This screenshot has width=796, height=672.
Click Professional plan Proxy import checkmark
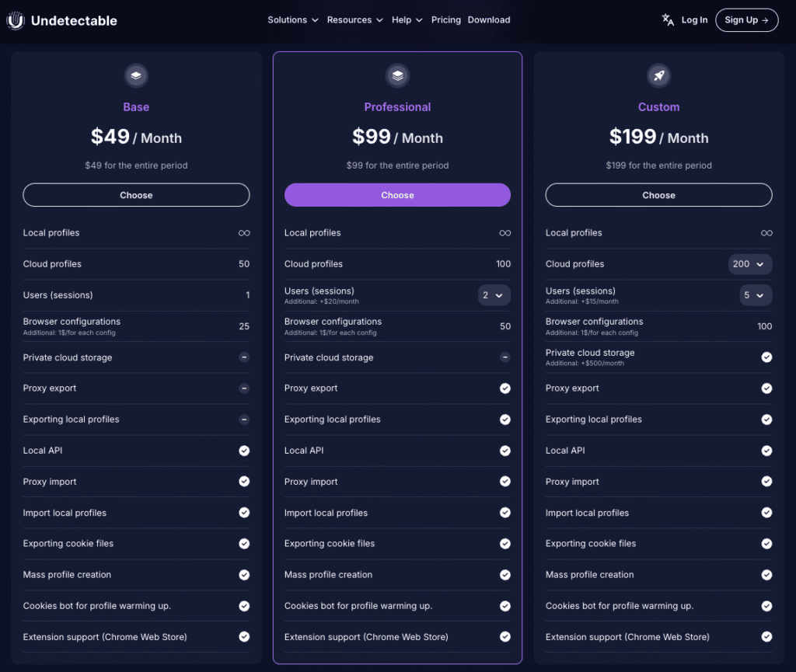pos(505,482)
